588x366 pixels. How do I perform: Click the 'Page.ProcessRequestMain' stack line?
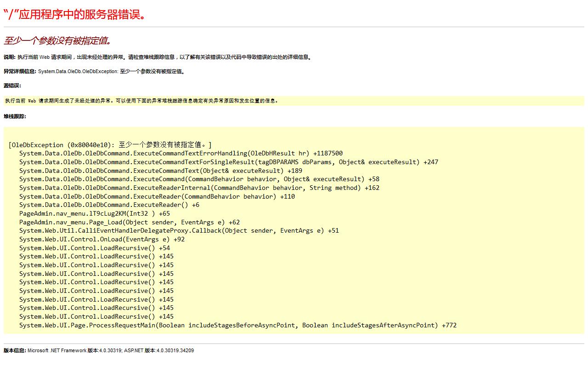pos(237,325)
